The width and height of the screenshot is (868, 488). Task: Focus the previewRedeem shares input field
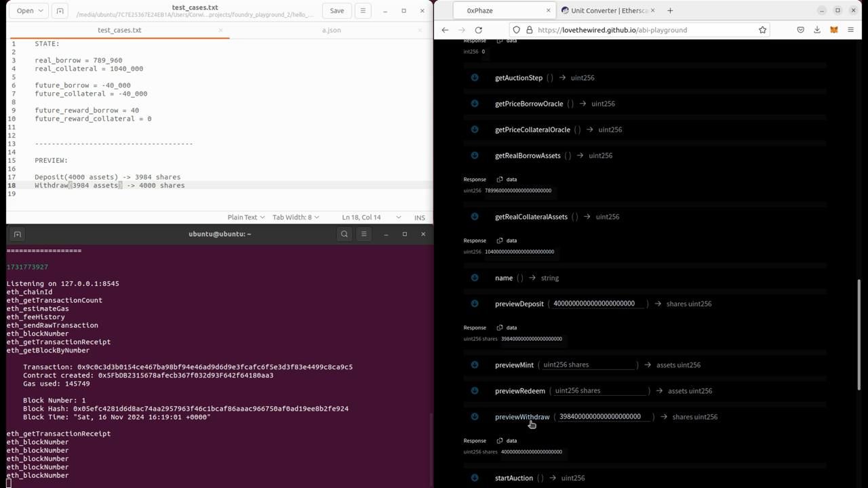coord(600,390)
